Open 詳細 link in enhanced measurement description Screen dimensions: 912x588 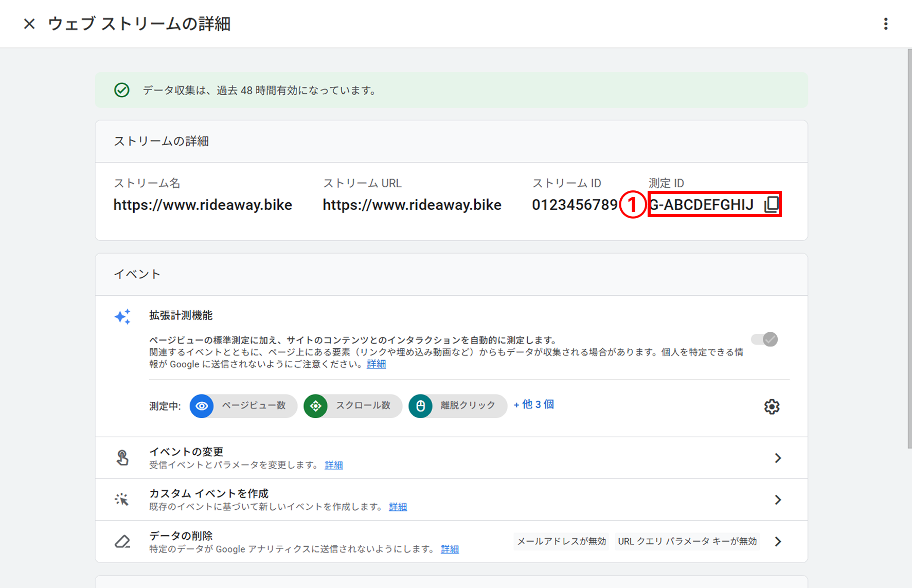[x=376, y=364]
